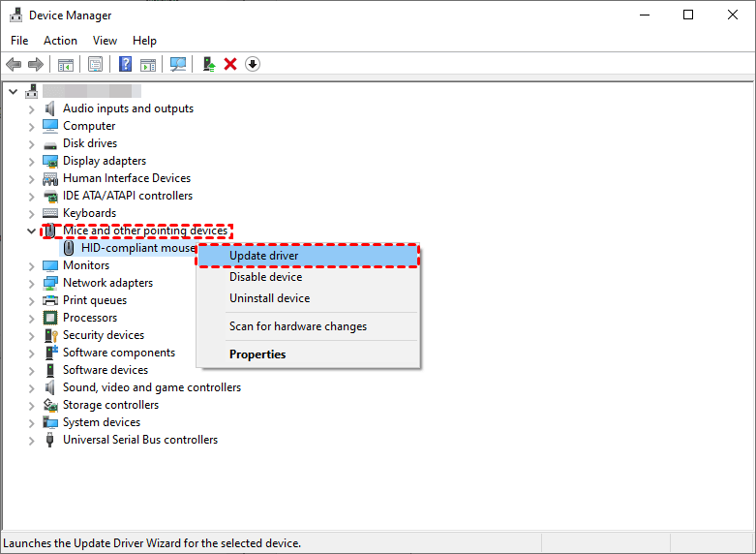Click the Disk drives icon

(x=50, y=144)
